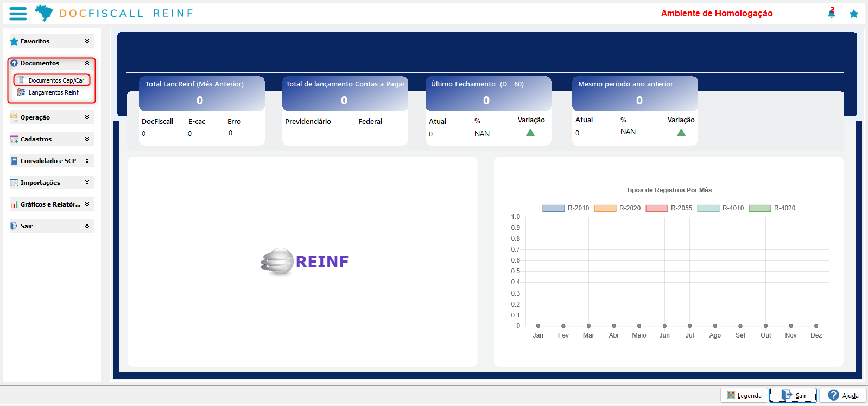Click the Último Fechamento (D - 60) card

[x=489, y=111]
